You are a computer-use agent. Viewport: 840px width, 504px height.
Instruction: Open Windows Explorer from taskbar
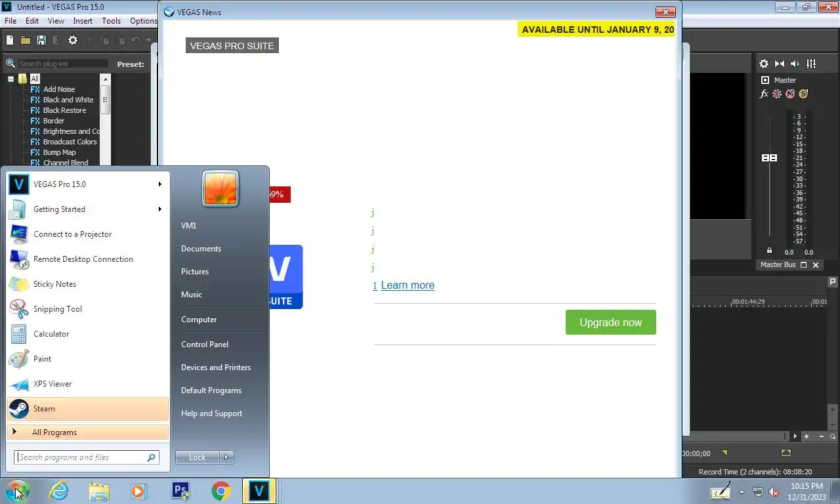(99, 491)
